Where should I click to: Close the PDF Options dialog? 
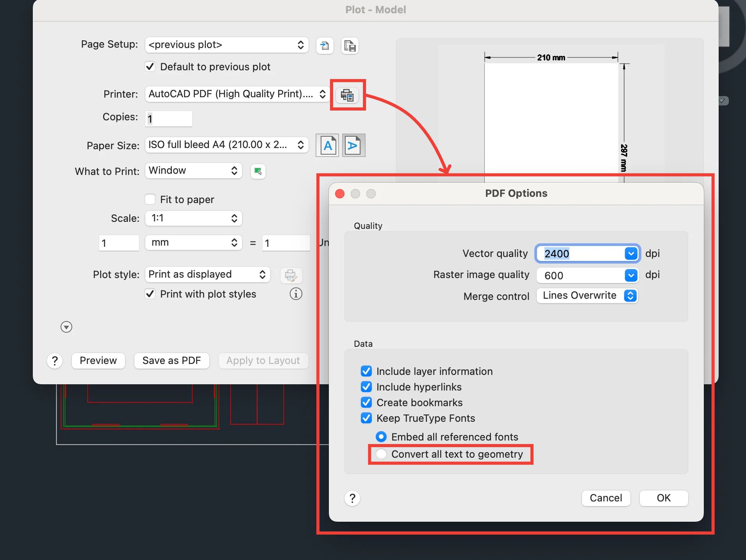pyautogui.click(x=340, y=194)
